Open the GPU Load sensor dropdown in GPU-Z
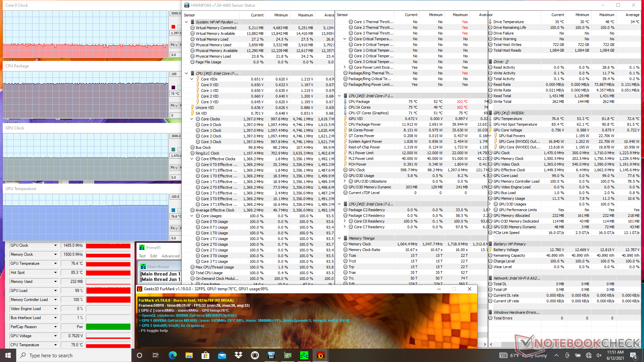 55,291
